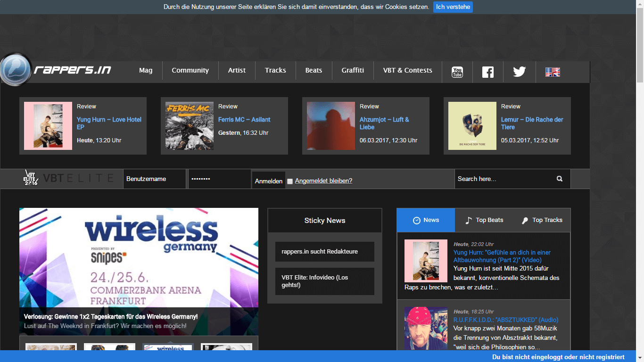The height and width of the screenshot is (362, 644).
Task: Open the Artist menu
Action: coord(237,70)
